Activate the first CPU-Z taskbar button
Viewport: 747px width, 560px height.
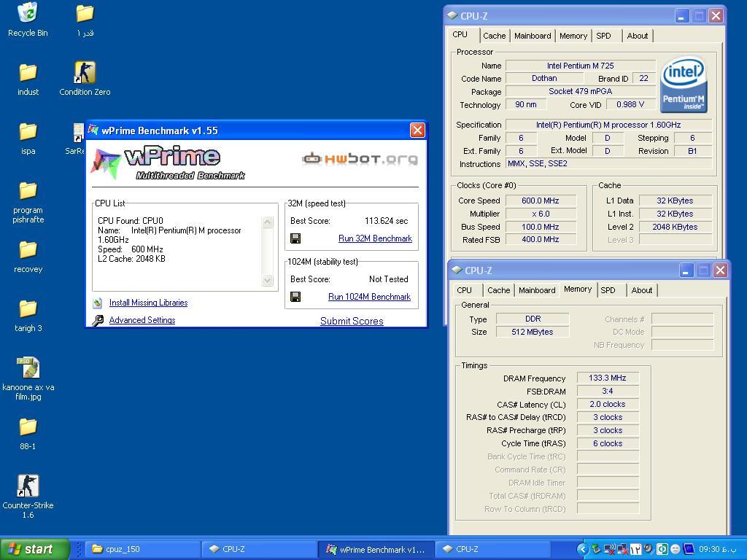(260, 549)
